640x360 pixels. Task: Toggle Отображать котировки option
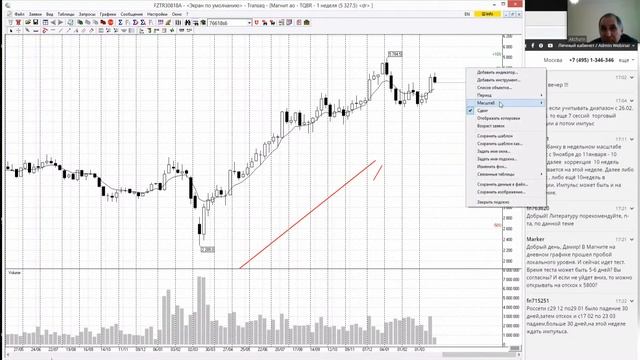click(506, 118)
